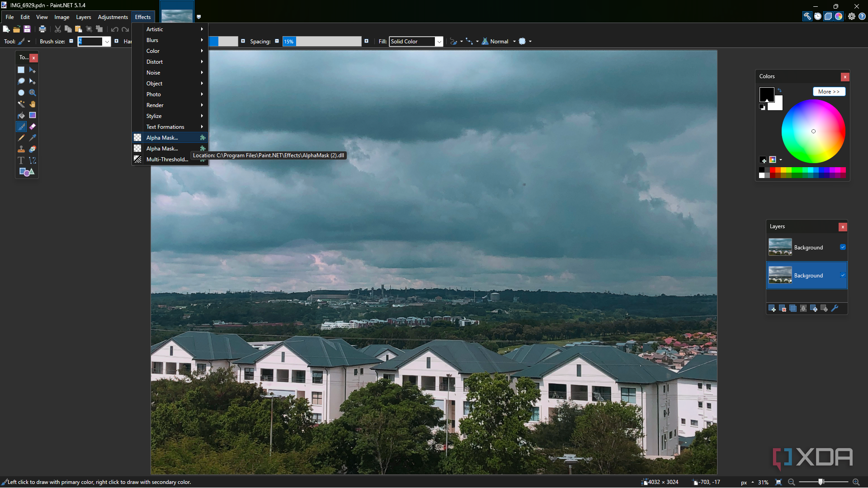Choose the Multi-Threshold effect
Screen dimensions: 868x488
click(167, 160)
